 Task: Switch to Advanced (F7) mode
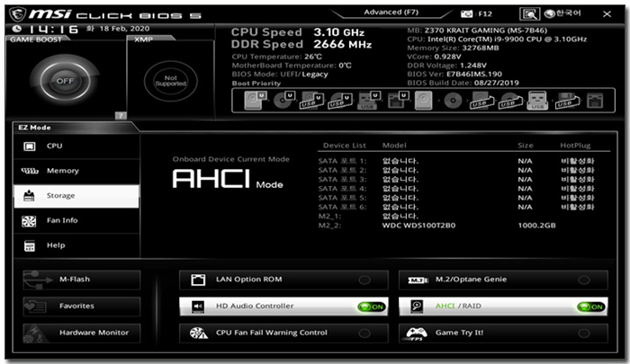coord(391,12)
